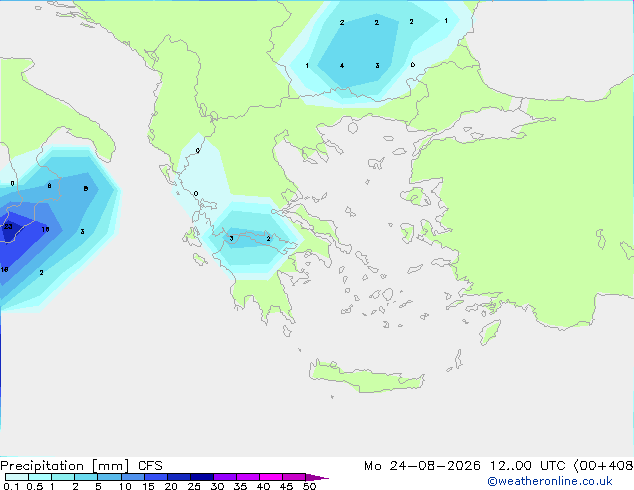The height and width of the screenshot is (490, 634).
Task: Open the weatheronline.co.uk copyright link
Action: pos(550,481)
